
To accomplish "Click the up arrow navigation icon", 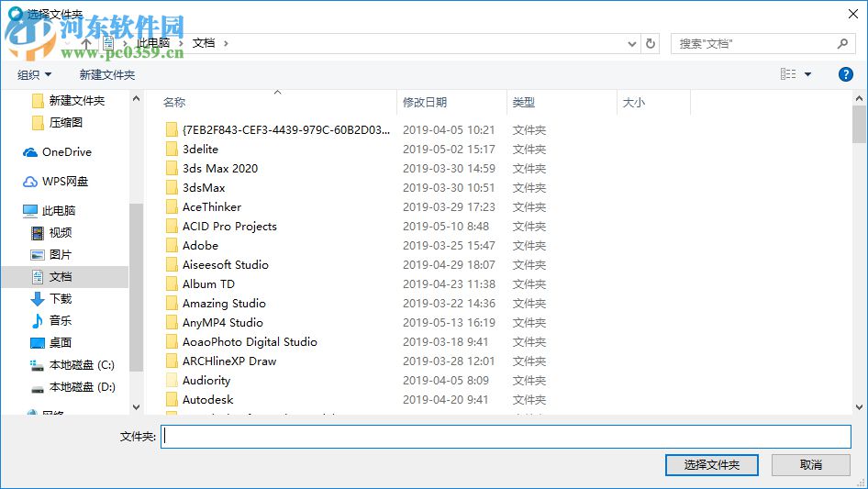I will point(86,43).
